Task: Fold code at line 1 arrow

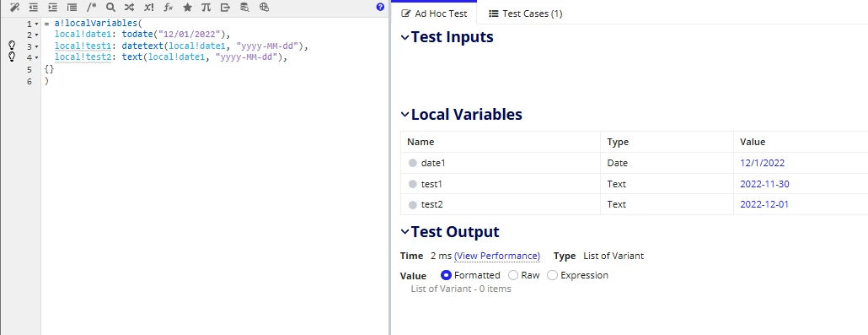Action: [36, 24]
